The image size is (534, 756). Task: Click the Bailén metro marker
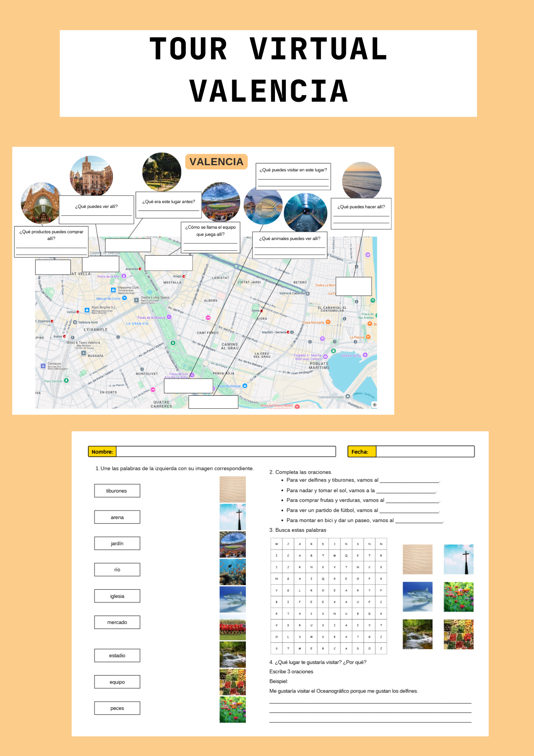[65, 336]
